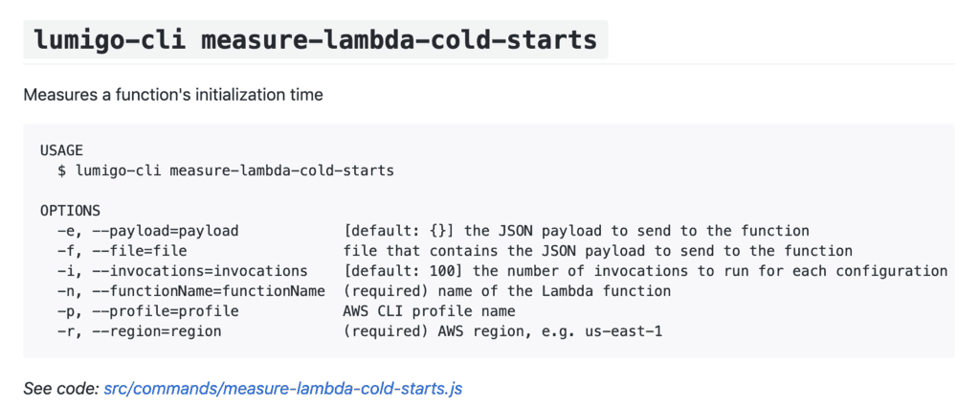The image size is (980, 408).
Task: Click the lumigo-cli measure-lambda-cold-starts heading
Action: 315,40
